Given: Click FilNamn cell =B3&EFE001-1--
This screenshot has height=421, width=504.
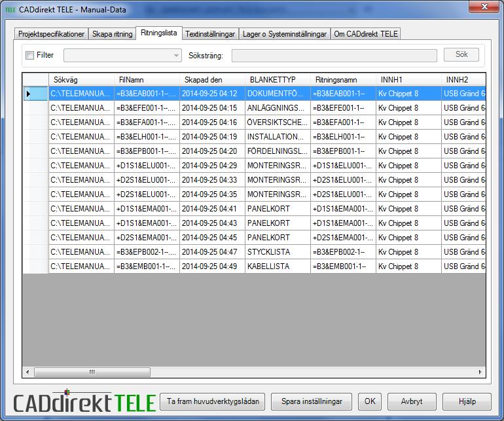Looking at the screenshot, I should (x=147, y=108).
